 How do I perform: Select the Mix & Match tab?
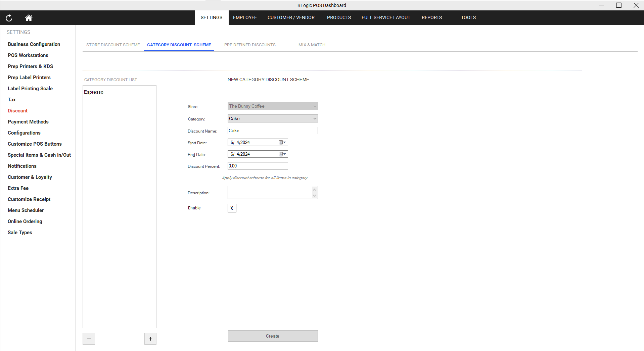(312, 45)
